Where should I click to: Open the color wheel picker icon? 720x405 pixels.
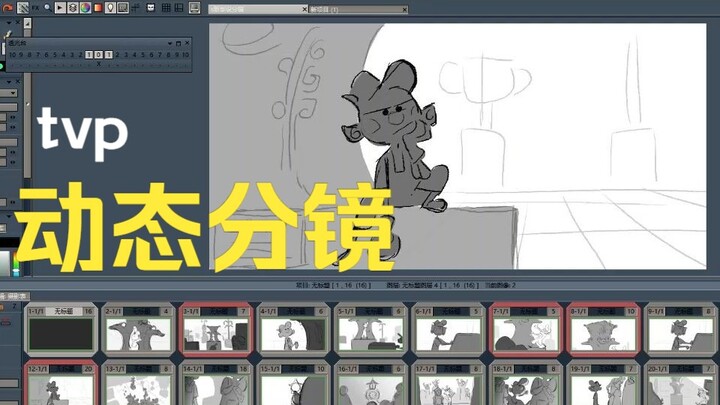tap(85, 7)
